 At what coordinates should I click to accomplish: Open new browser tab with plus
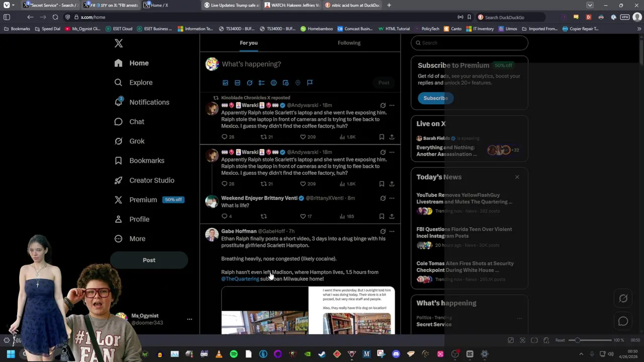(389, 6)
